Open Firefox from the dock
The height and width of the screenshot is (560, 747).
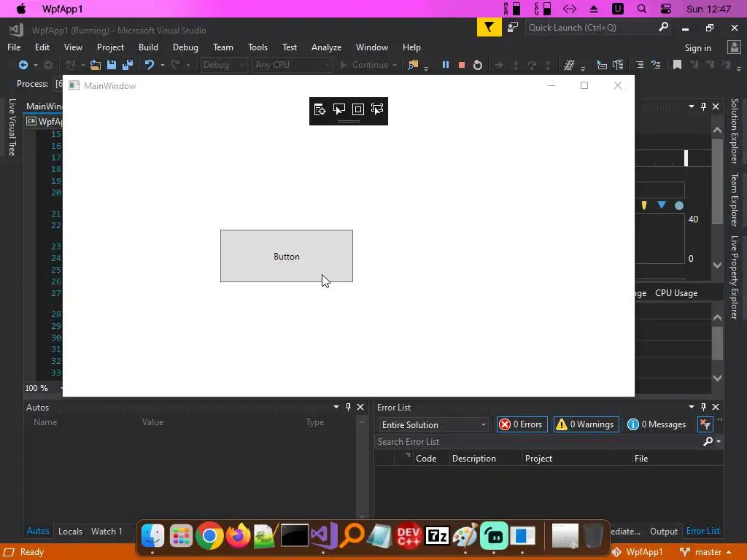238,536
